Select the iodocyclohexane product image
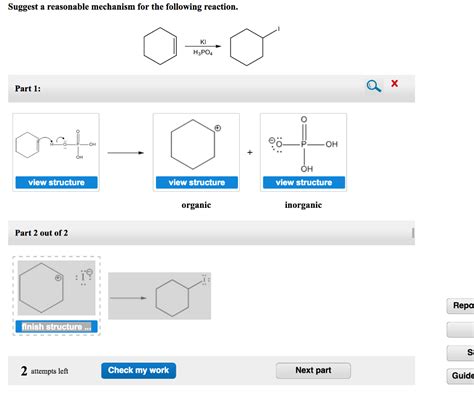Image resolution: width=474 pixels, height=412 pixels. pyautogui.click(x=159, y=296)
